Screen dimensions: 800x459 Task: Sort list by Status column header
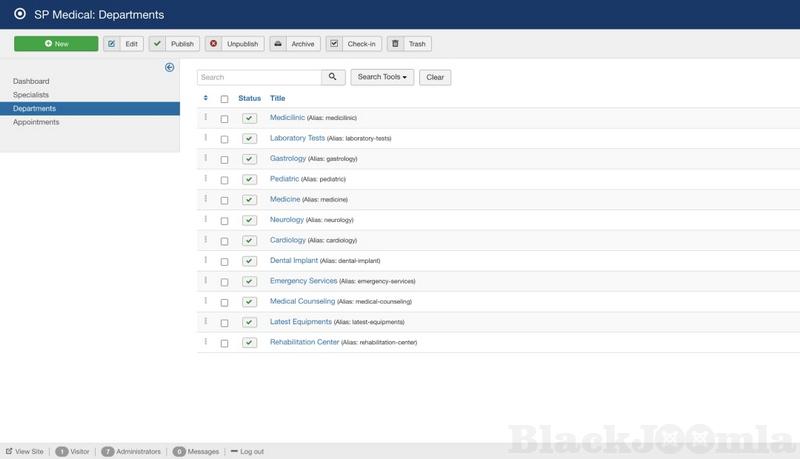click(249, 98)
